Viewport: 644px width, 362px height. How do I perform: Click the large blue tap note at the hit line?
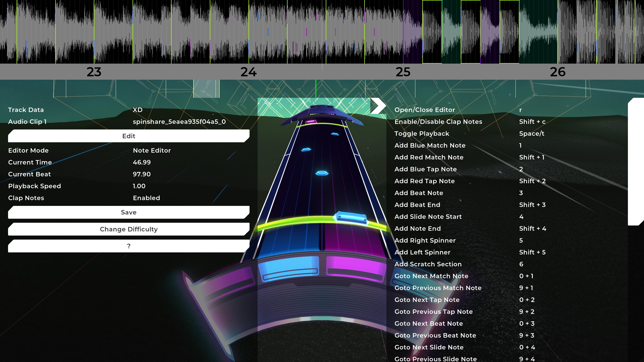coord(351,217)
